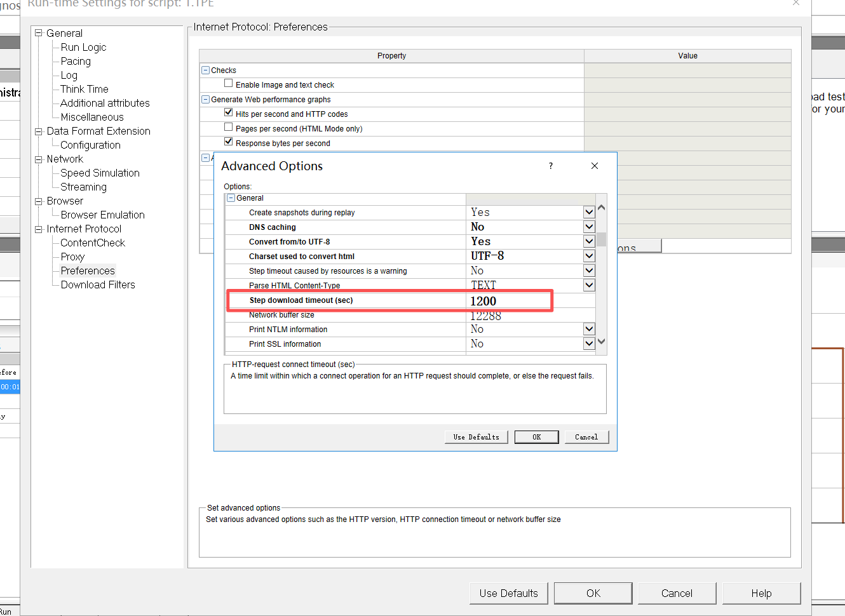Image resolution: width=845 pixels, height=616 pixels.
Task: Select Preferences tree item
Action: (x=88, y=271)
